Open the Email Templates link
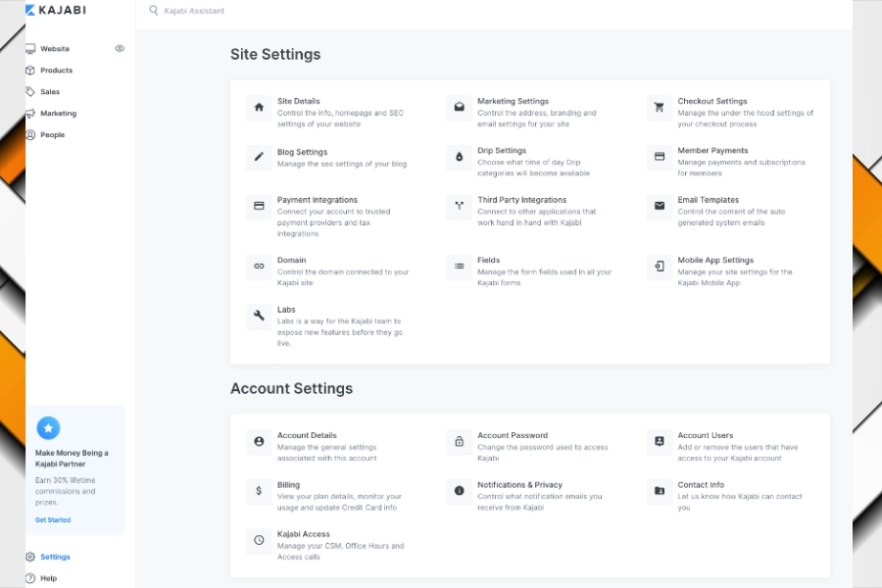This screenshot has height=588, width=882. 709,200
